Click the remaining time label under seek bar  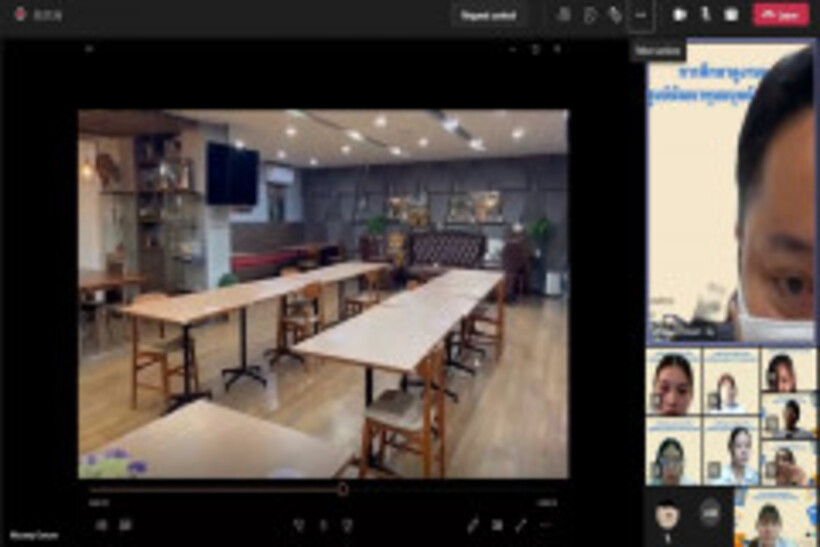[548, 503]
